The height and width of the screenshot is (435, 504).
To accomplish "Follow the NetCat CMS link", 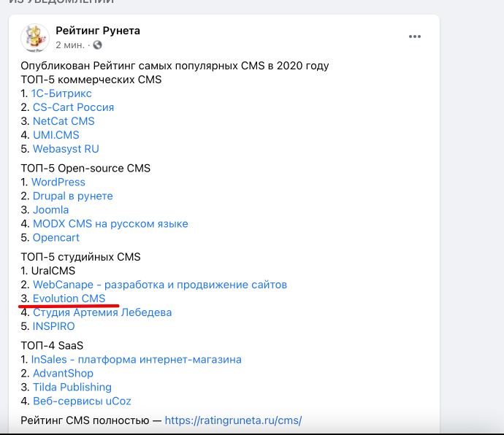I will click(x=64, y=121).
